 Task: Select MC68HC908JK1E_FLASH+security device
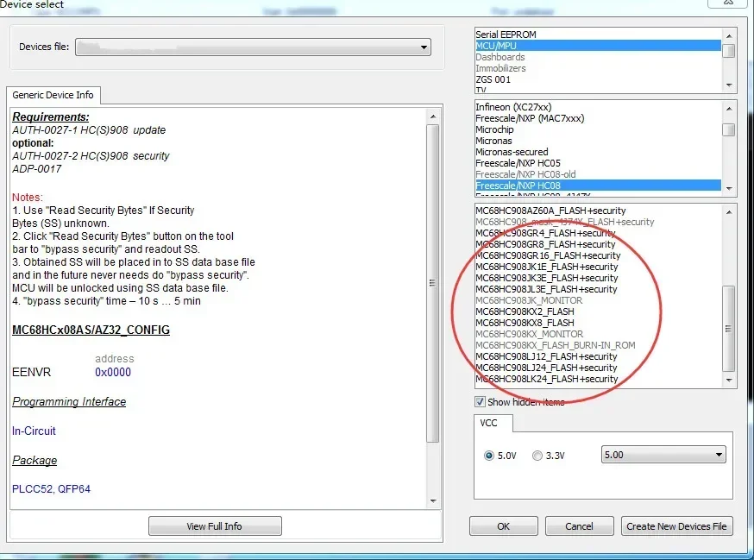598,267
